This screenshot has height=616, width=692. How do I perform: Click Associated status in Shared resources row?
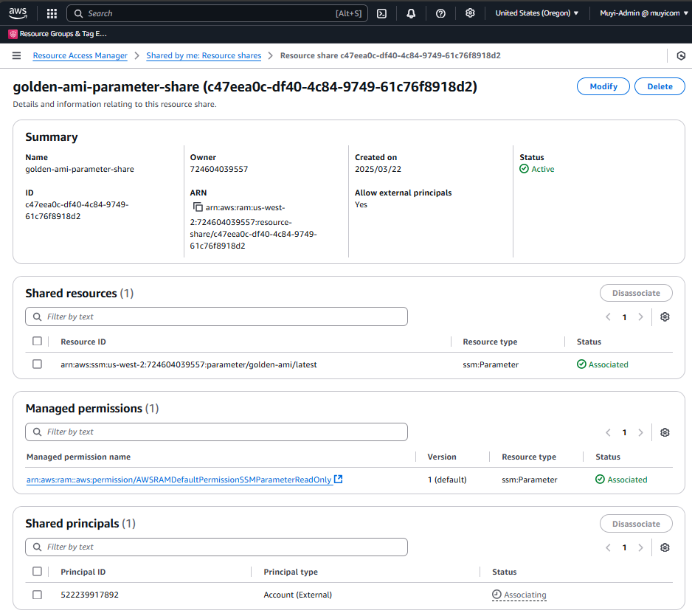pos(603,364)
